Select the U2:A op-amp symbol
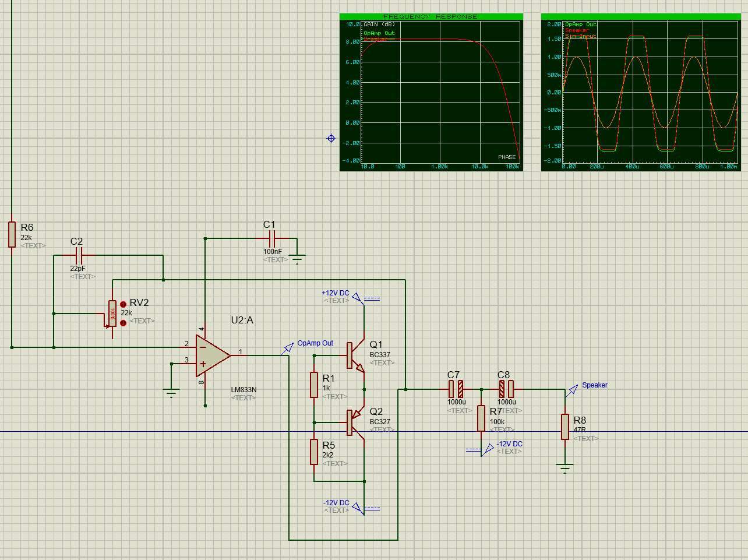Viewport: 748px width, 560px height. click(x=211, y=355)
